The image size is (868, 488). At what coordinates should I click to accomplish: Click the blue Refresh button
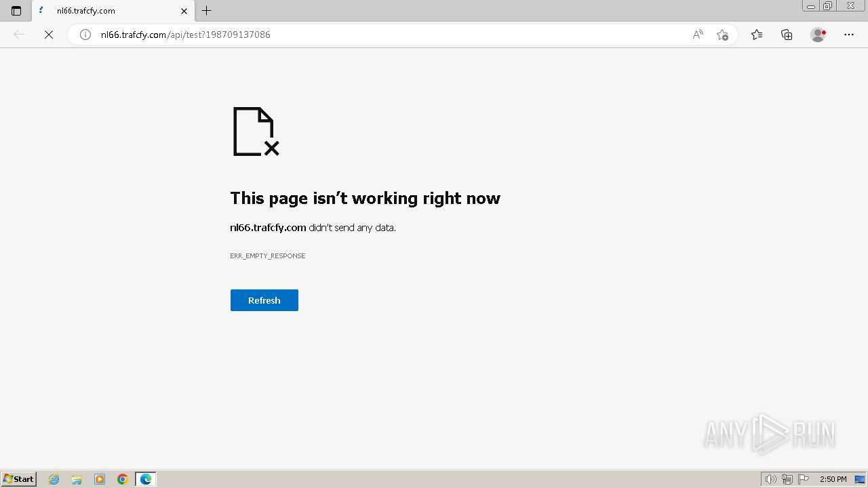point(264,300)
